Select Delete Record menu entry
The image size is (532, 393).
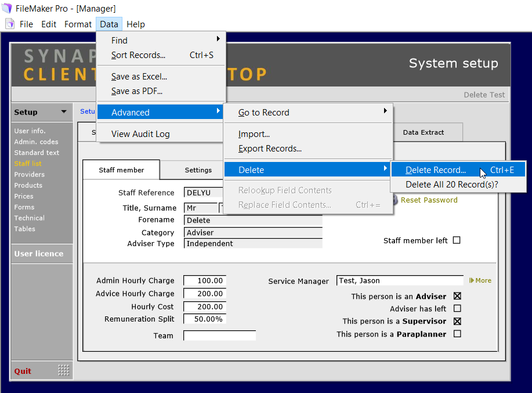click(x=458, y=170)
